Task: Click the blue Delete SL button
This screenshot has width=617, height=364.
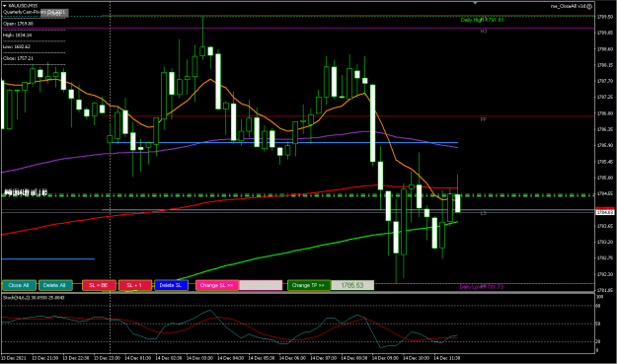Action: click(171, 285)
